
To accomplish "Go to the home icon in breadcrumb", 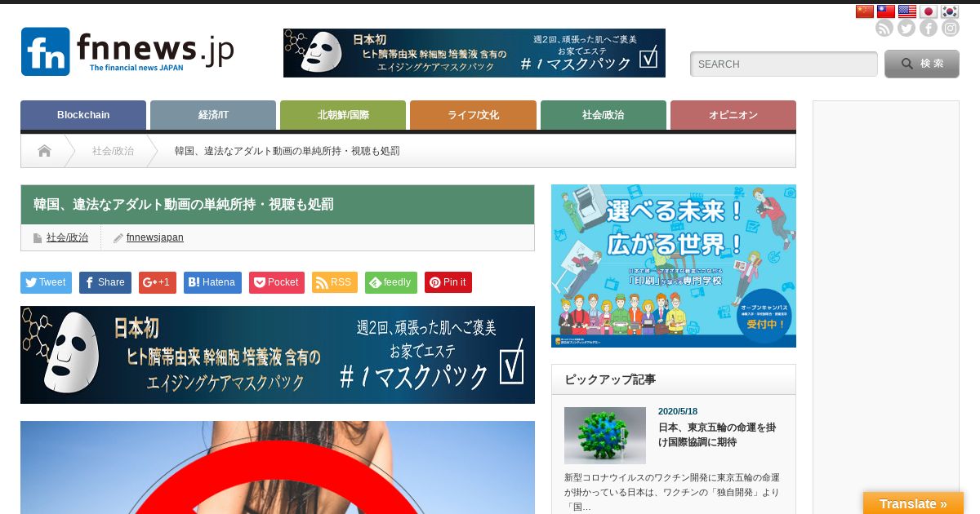I will pos(44,151).
